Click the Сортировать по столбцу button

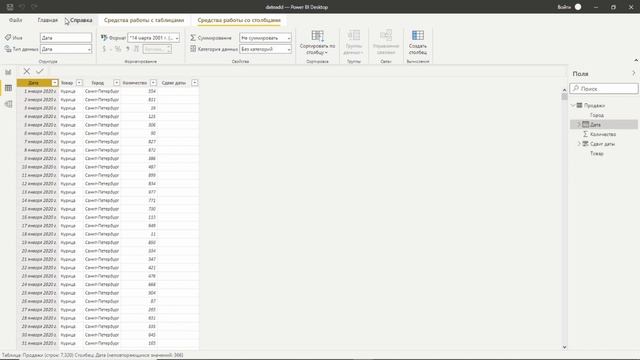click(x=317, y=42)
